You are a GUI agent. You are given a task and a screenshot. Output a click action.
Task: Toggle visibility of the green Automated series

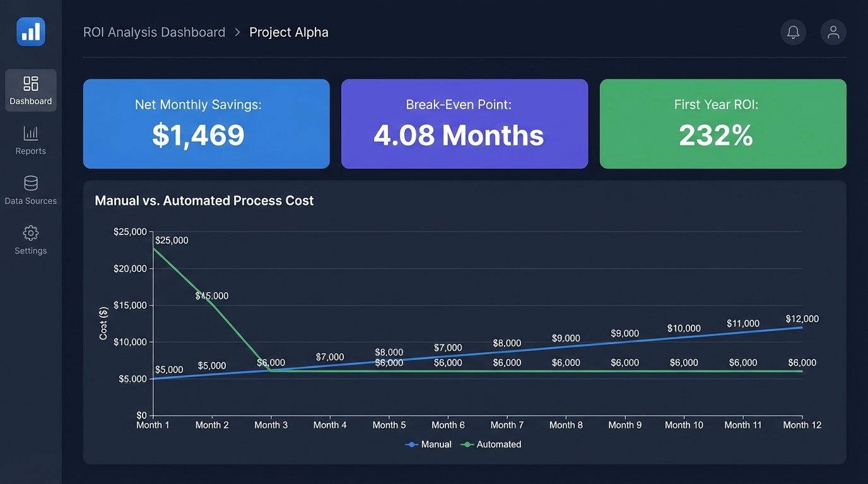click(491, 444)
